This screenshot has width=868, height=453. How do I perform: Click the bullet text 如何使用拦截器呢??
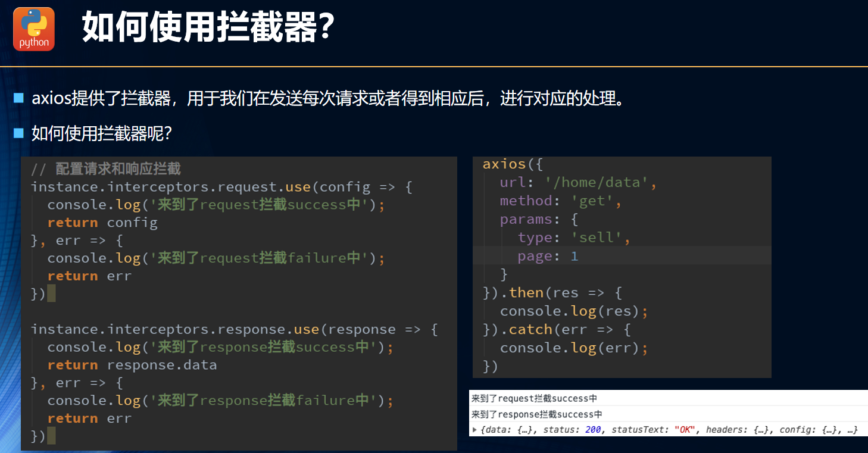pos(102,133)
